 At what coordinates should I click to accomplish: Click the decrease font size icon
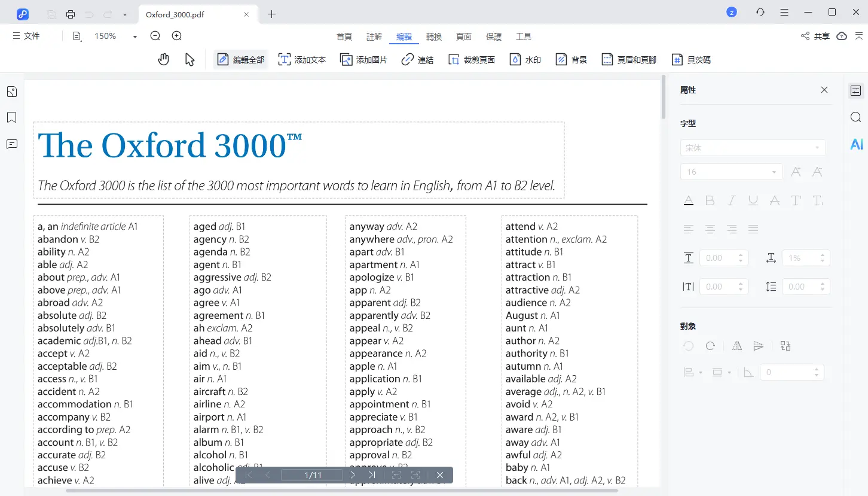[817, 172]
